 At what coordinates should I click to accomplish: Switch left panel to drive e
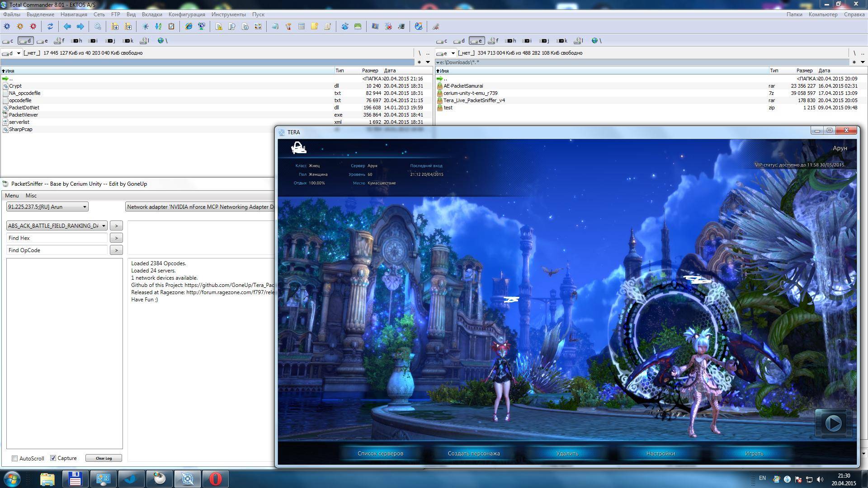tap(42, 41)
